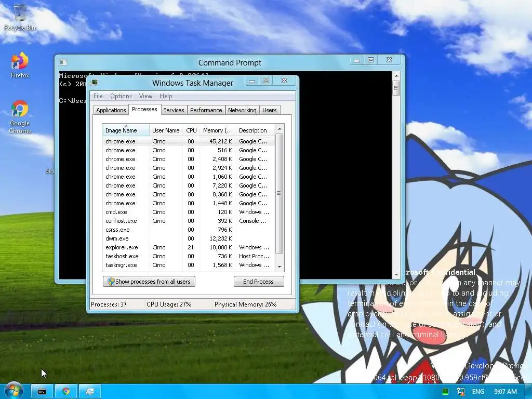Select the Processes tab
This screenshot has width=532, height=399.
[144, 109]
